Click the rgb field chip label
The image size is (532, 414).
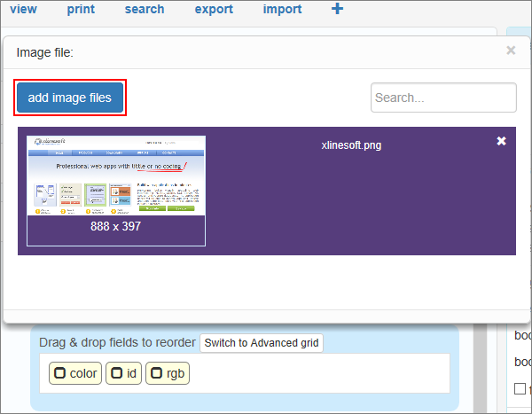tap(175, 373)
